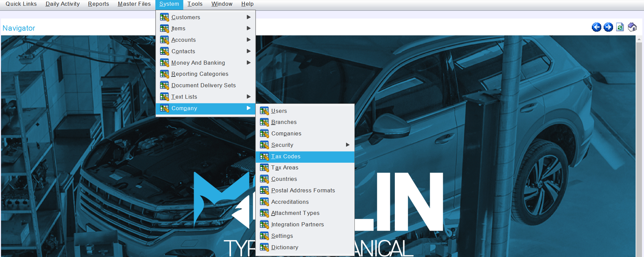The image size is (644, 257).
Task: Click the icon beside Countries
Action: 264,179
